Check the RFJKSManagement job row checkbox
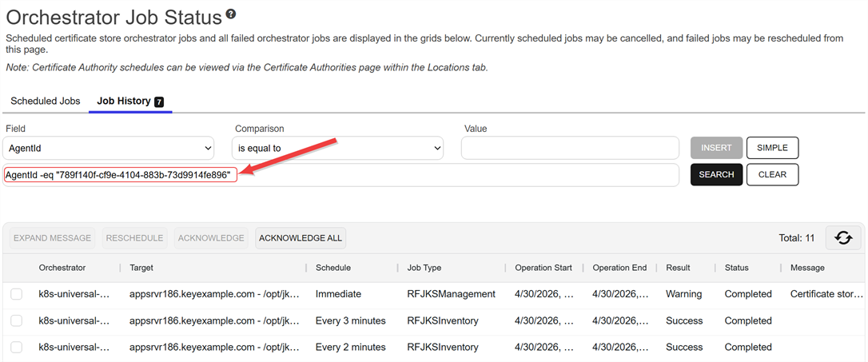 pos(17,294)
